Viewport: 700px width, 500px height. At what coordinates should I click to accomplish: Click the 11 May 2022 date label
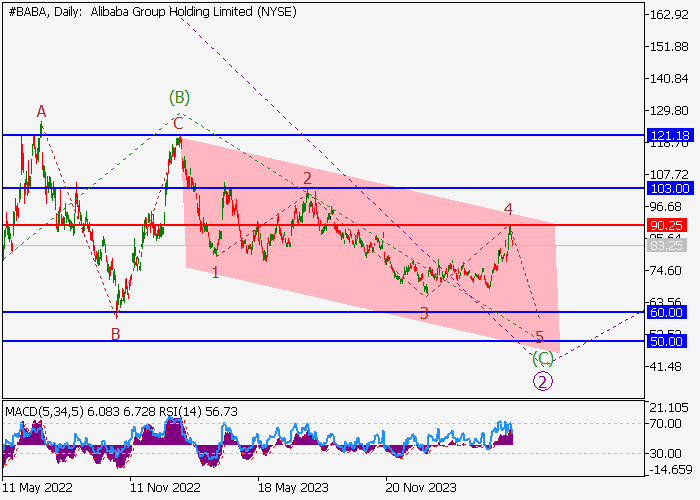point(38,488)
